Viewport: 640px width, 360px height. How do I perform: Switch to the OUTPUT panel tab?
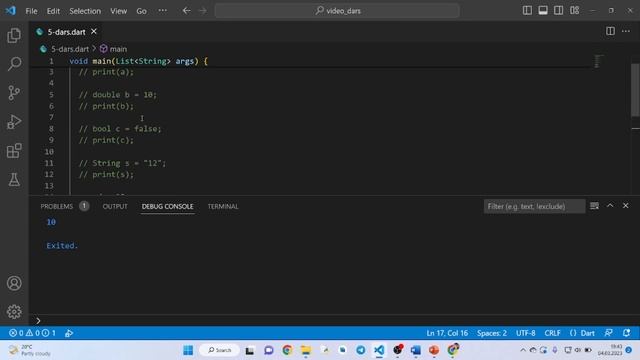click(115, 207)
